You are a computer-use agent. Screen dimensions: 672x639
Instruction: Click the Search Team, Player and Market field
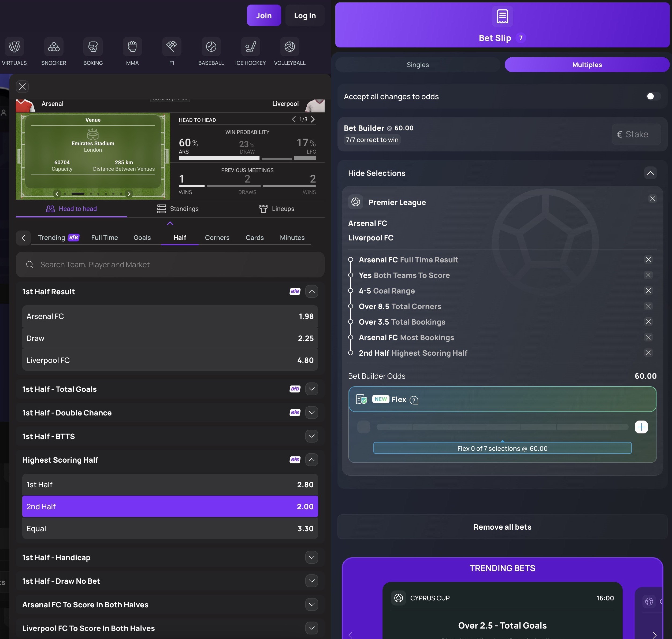tap(170, 265)
